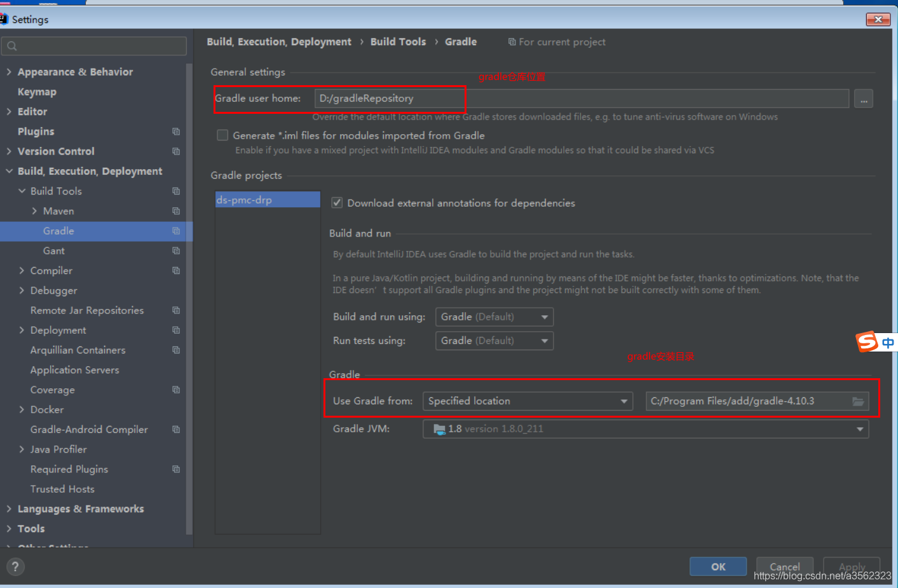Click project-level icon next to Gant

176,251
